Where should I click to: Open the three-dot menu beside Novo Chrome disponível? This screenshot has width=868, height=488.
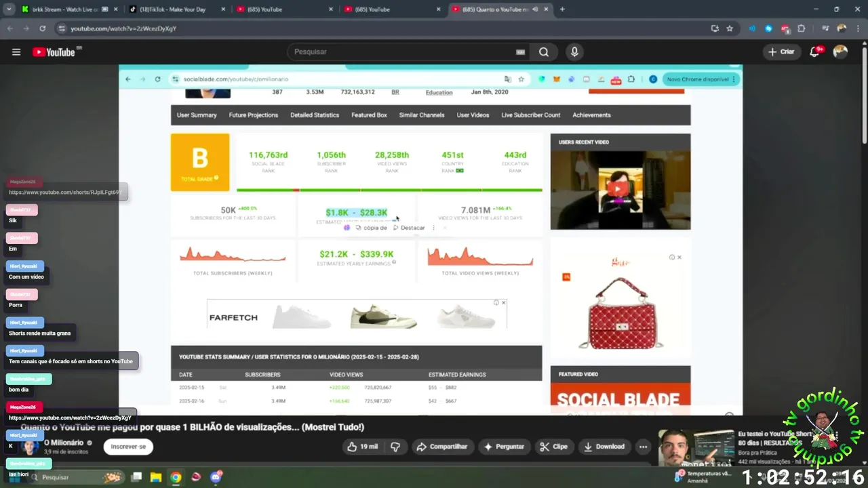734,79
